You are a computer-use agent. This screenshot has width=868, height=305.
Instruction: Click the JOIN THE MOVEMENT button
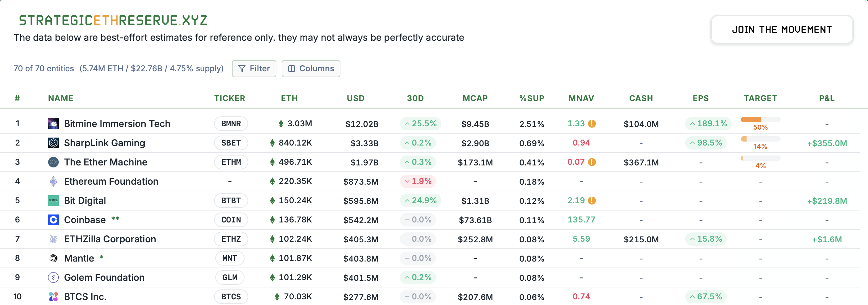(781, 29)
